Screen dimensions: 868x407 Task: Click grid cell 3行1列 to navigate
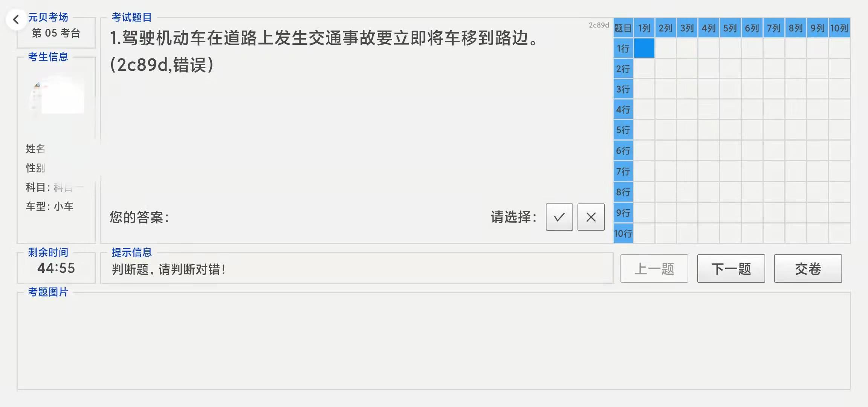point(644,89)
